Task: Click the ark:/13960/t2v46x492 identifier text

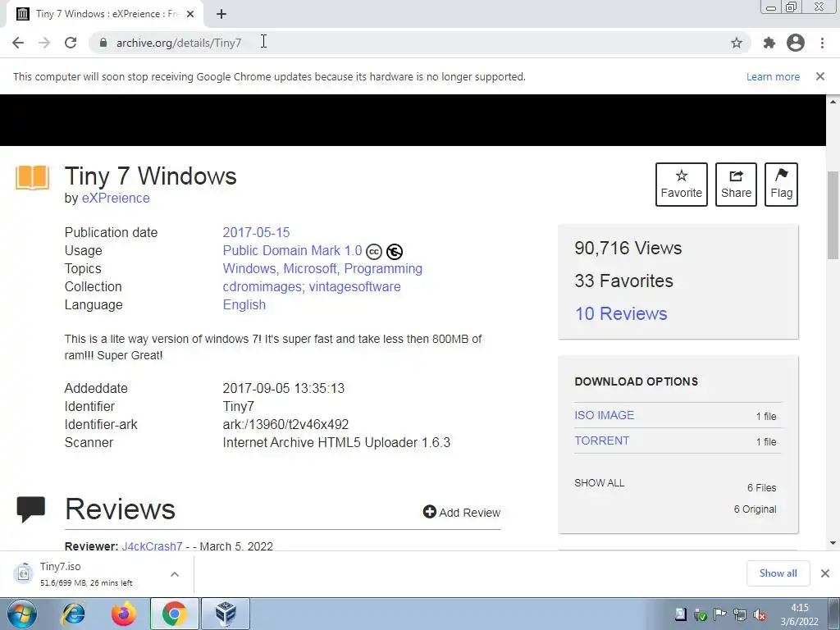Action: coord(285,425)
